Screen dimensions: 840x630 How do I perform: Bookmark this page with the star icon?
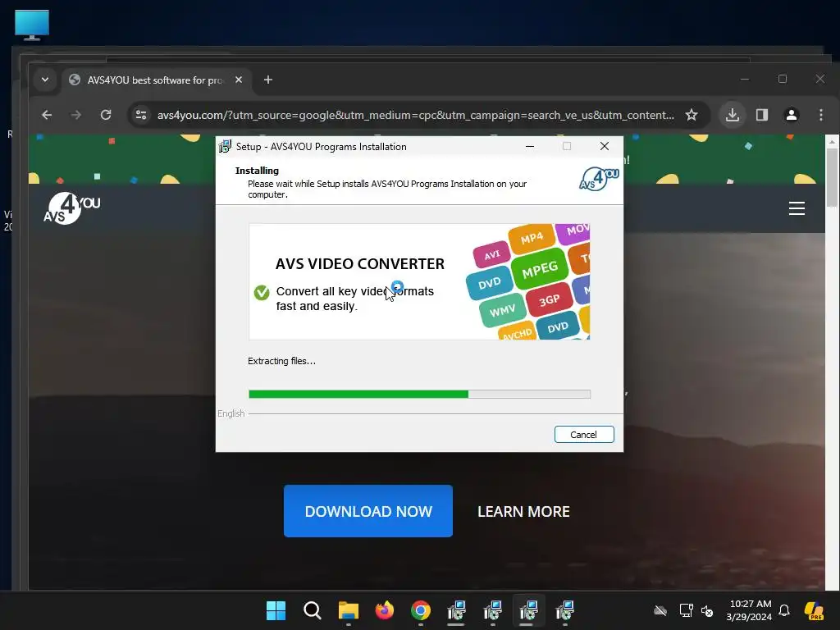[692, 115]
